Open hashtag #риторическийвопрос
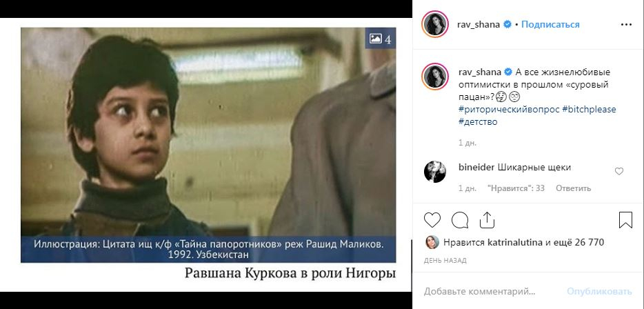The image size is (644, 309). [x=508, y=109]
